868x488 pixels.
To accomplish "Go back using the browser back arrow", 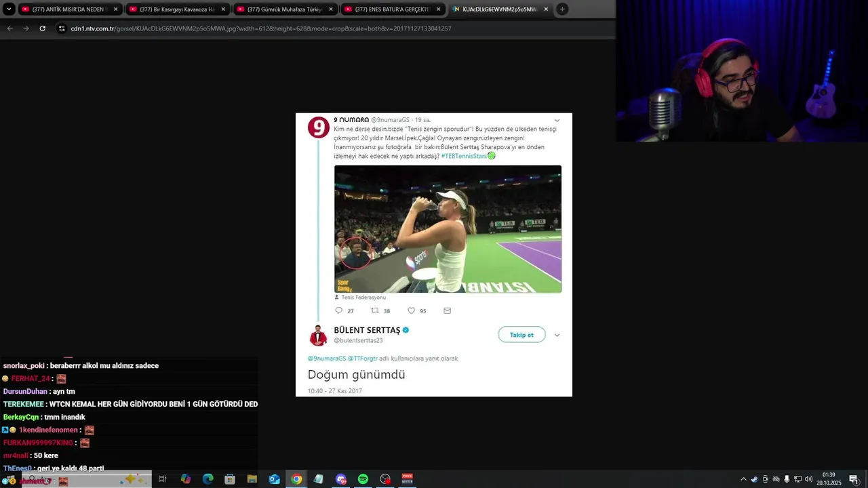I will (x=9, y=28).
